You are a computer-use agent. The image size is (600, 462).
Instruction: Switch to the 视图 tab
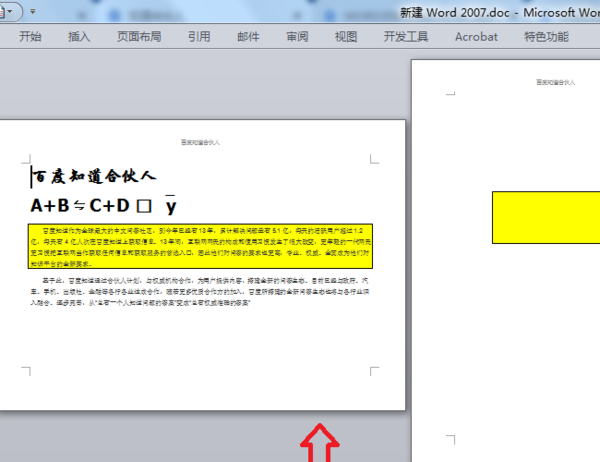[346, 37]
